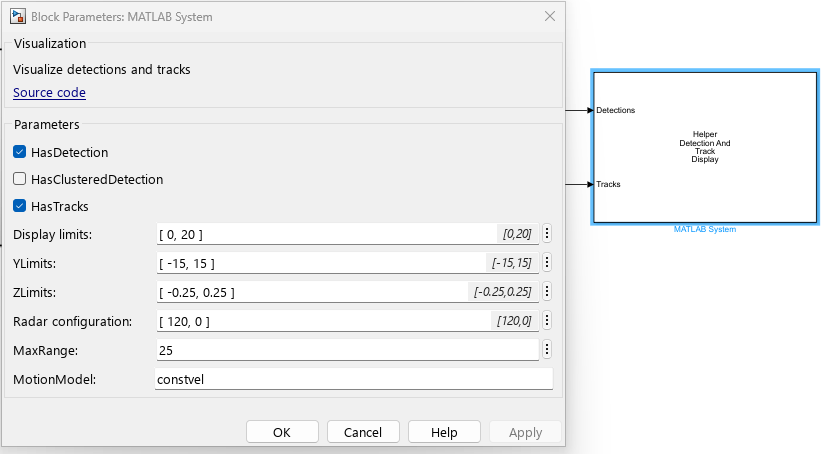Click the MaxRange value field

[x=346, y=351]
